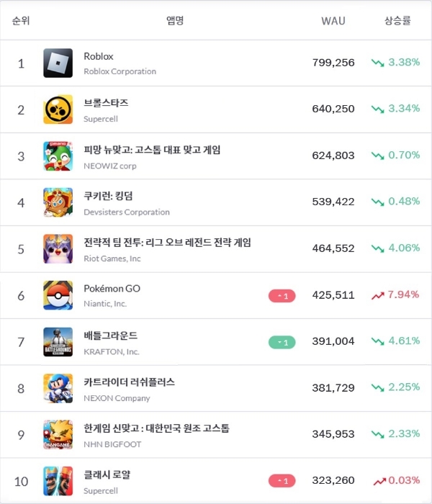Viewport: 432px width, 504px height.
Task: Select the 클래시 로얄 app icon
Action: [x=58, y=480]
